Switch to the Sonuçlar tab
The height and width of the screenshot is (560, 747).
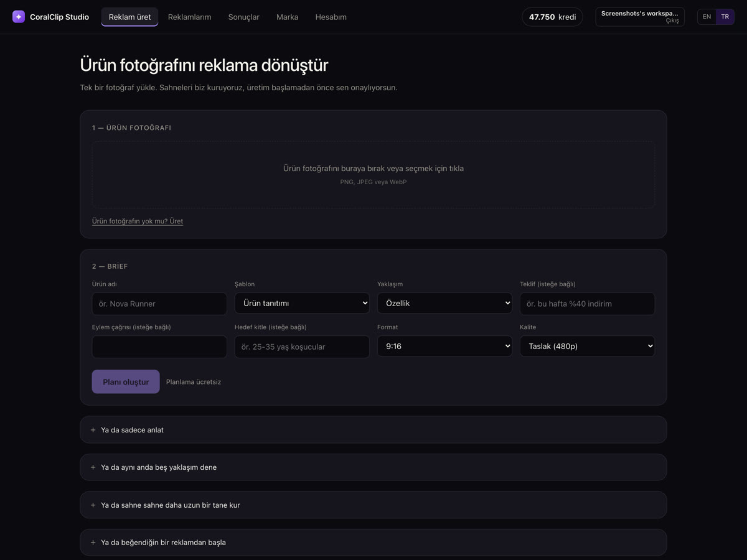pos(243,17)
